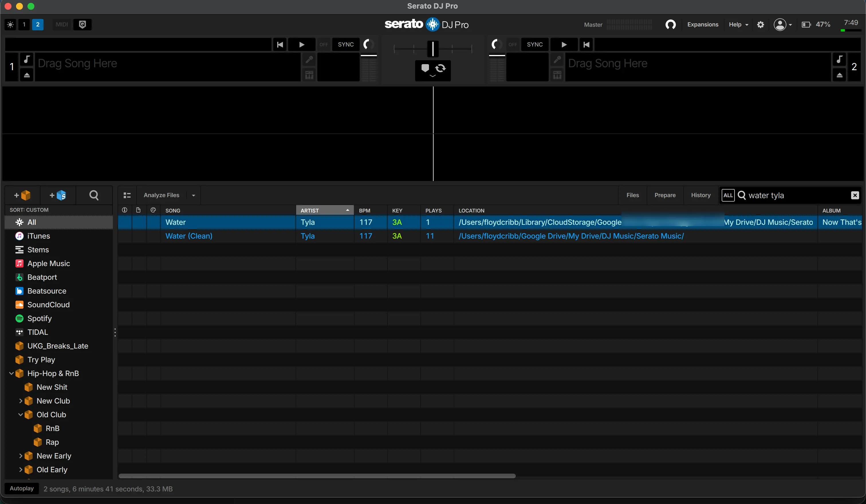Open the Expansions menu

[x=703, y=24]
